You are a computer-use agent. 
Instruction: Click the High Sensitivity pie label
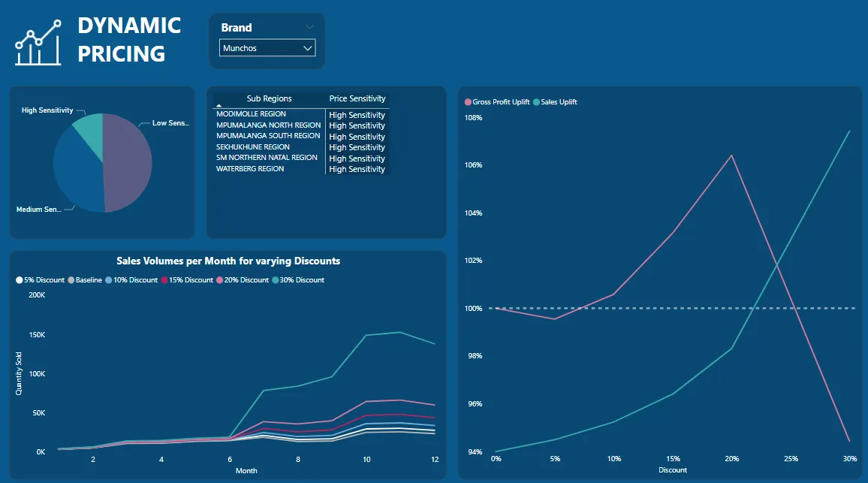pyautogui.click(x=47, y=110)
